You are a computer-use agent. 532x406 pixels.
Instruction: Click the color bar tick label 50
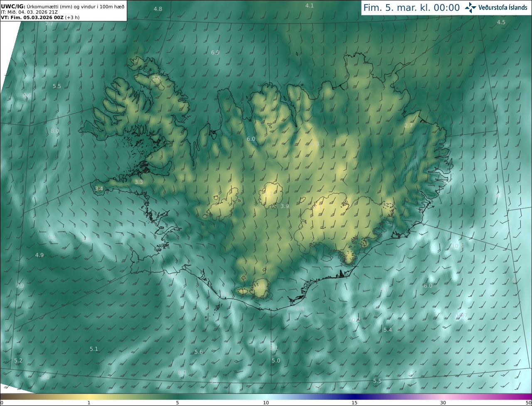pos(528,403)
